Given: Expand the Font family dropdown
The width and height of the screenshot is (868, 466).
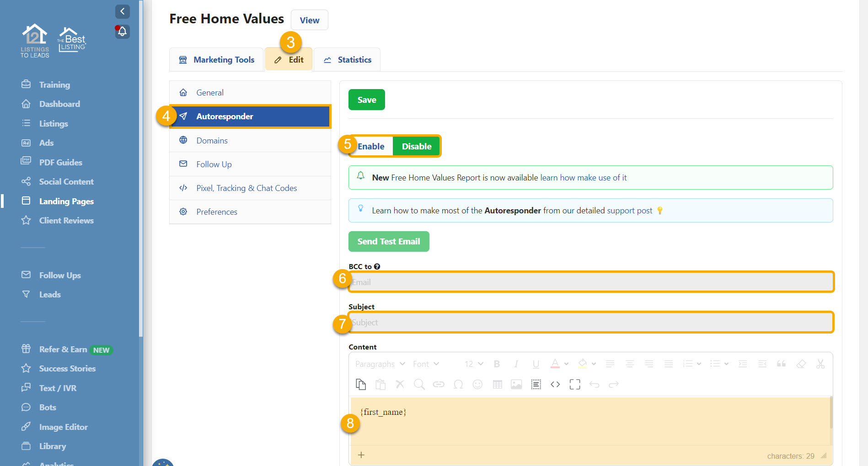Looking at the screenshot, I should [426, 364].
